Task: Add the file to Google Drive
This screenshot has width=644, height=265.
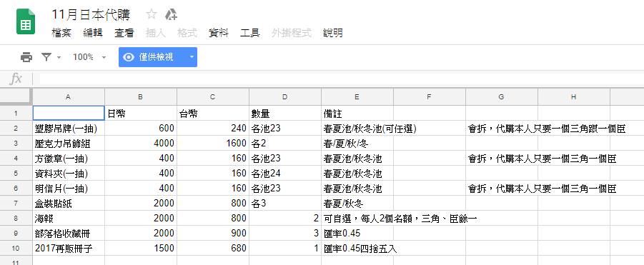Action: point(171,15)
